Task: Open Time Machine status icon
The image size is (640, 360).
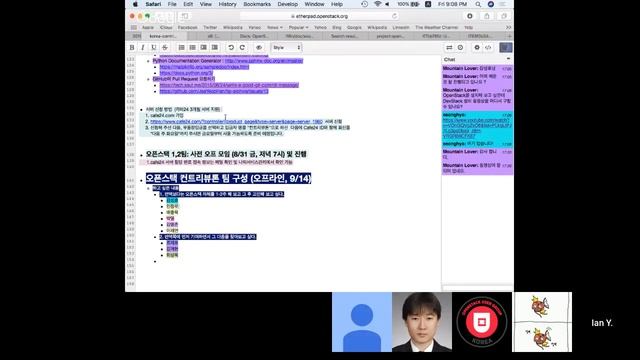Action: pos(364,4)
